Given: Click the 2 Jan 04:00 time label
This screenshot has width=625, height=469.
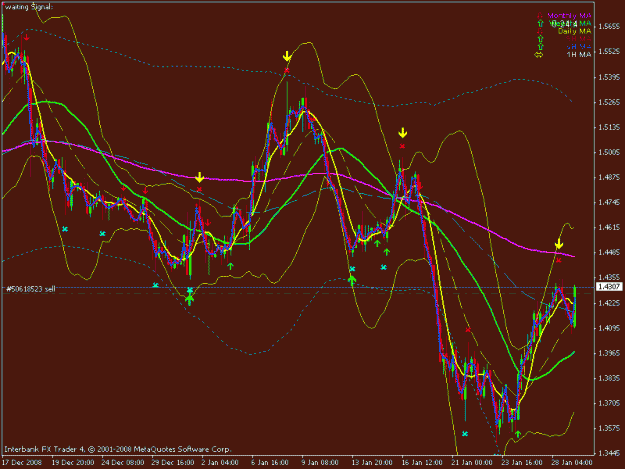Looking at the screenshot, I should click(220, 463).
